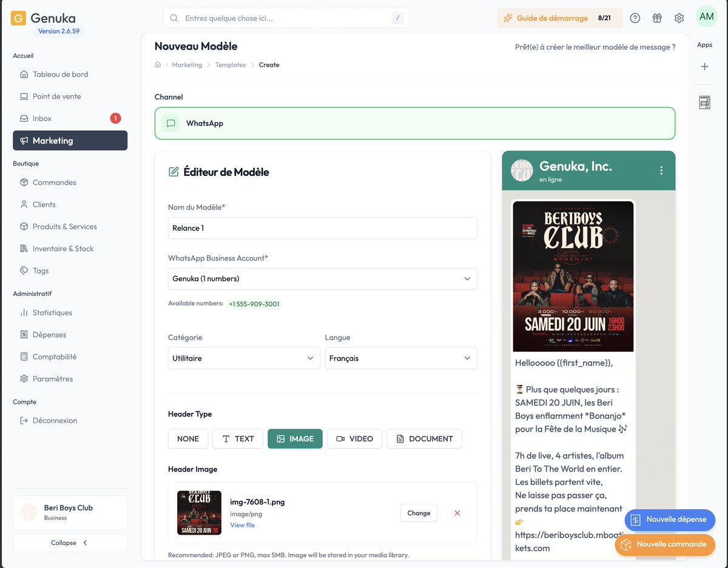Add an app with the plus icon
This screenshot has width=728, height=568.
coord(705,67)
